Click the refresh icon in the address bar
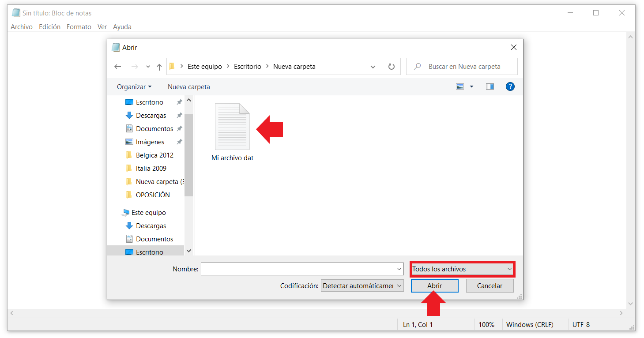 [391, 66]
